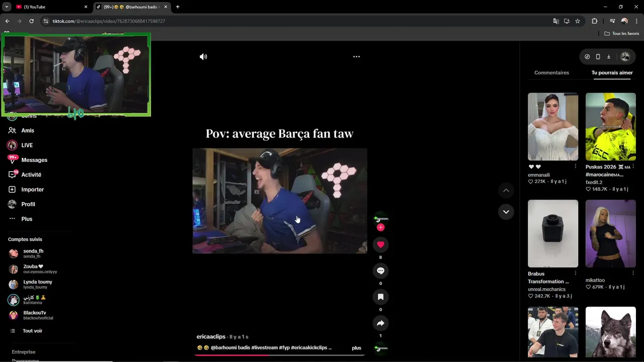Open the emmanaili wedding dress video

pyautogui.click(x=553, y=127)
